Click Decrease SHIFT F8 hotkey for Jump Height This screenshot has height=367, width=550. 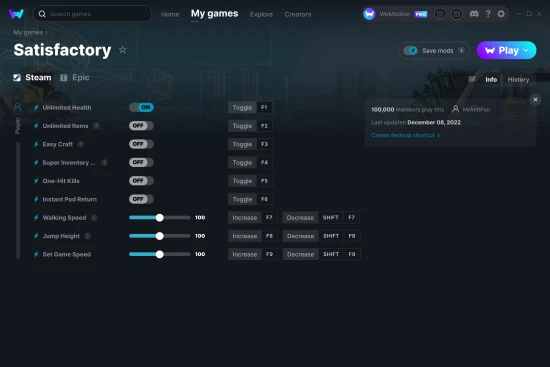321,236
